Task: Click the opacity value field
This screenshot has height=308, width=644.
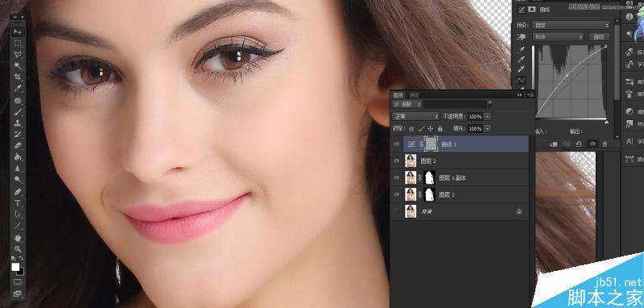Action: [475, 117]
